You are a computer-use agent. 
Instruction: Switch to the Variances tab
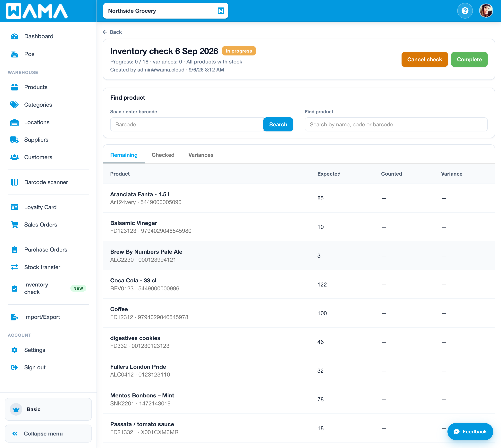coord(201,155)
